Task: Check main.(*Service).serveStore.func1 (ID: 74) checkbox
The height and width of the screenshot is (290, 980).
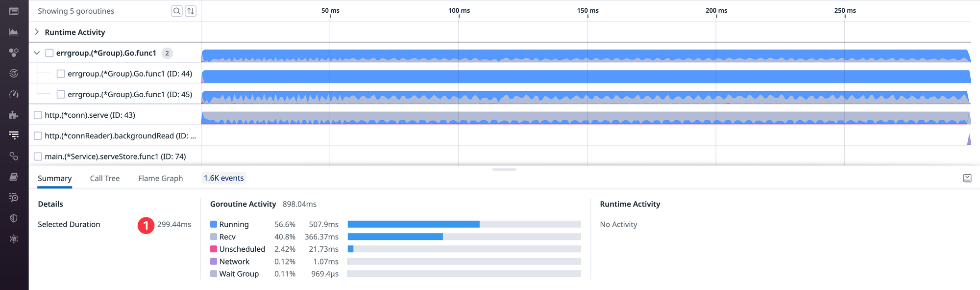Action: [x=38, y=157]
